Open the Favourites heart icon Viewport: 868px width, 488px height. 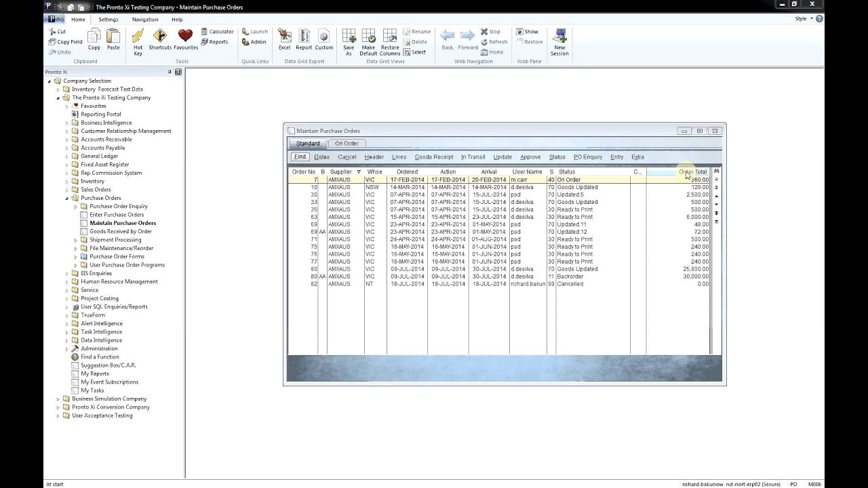(x=185, y=35)
